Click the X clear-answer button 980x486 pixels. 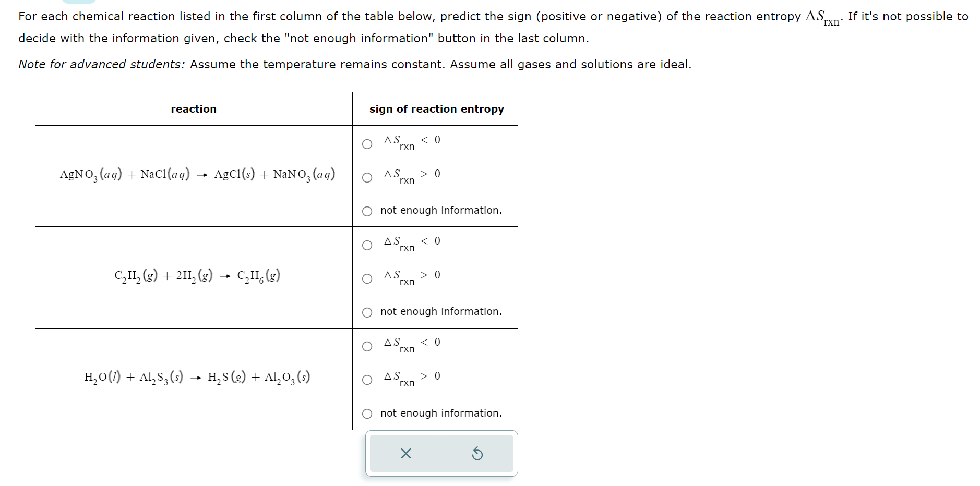coord(405,454)
